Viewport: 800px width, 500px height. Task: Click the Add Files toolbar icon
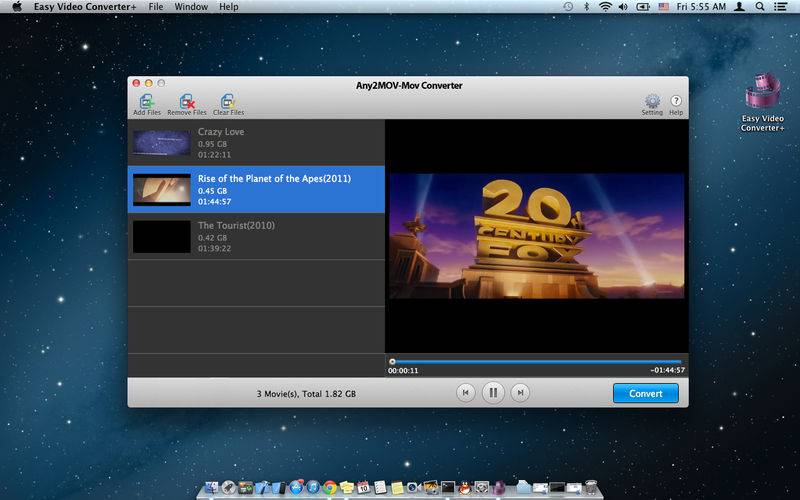147,102
